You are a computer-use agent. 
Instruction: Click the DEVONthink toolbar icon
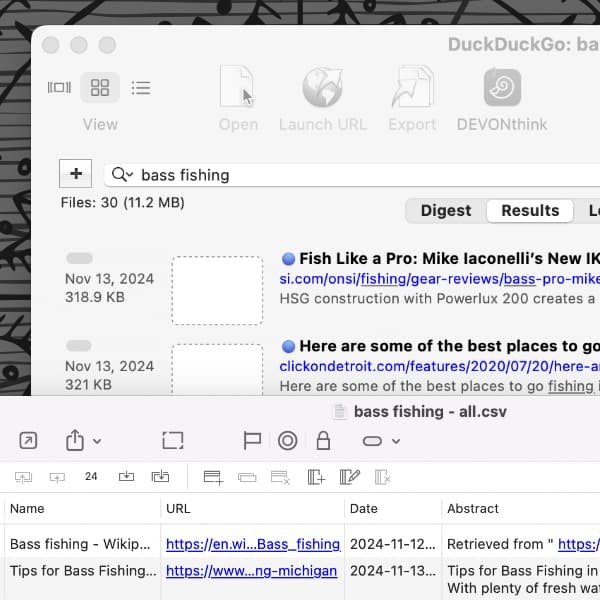coord(502,88)
